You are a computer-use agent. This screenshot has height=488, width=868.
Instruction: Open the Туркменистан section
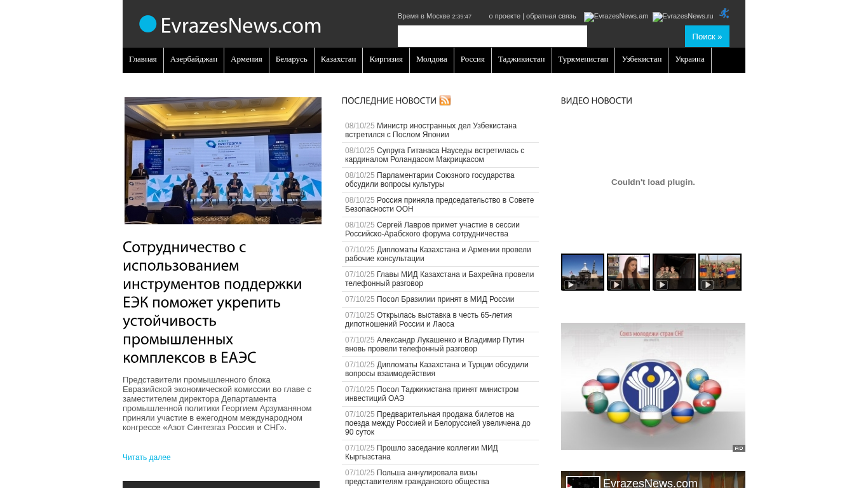(583, 60)
